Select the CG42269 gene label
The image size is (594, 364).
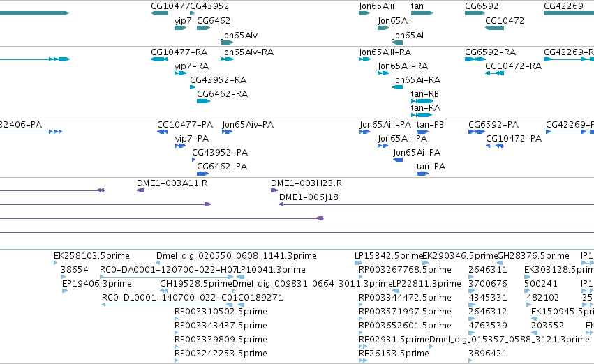point(563,6)
